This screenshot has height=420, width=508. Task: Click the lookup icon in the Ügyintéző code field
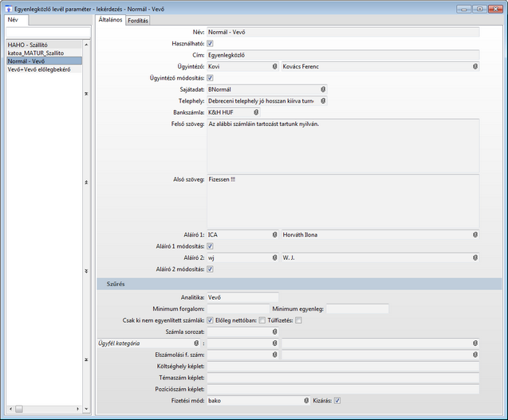274,67
